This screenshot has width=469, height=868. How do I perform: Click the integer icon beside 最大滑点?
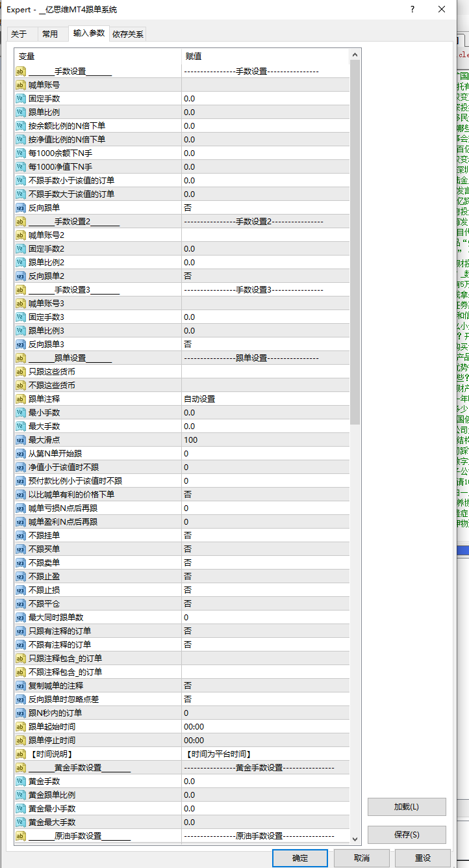pos(21,440)
